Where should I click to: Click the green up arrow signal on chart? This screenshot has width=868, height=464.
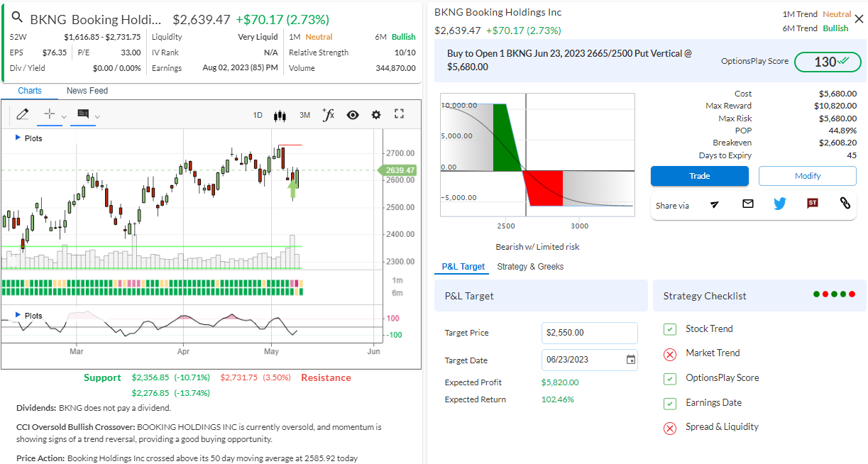[x=292, y=188]
